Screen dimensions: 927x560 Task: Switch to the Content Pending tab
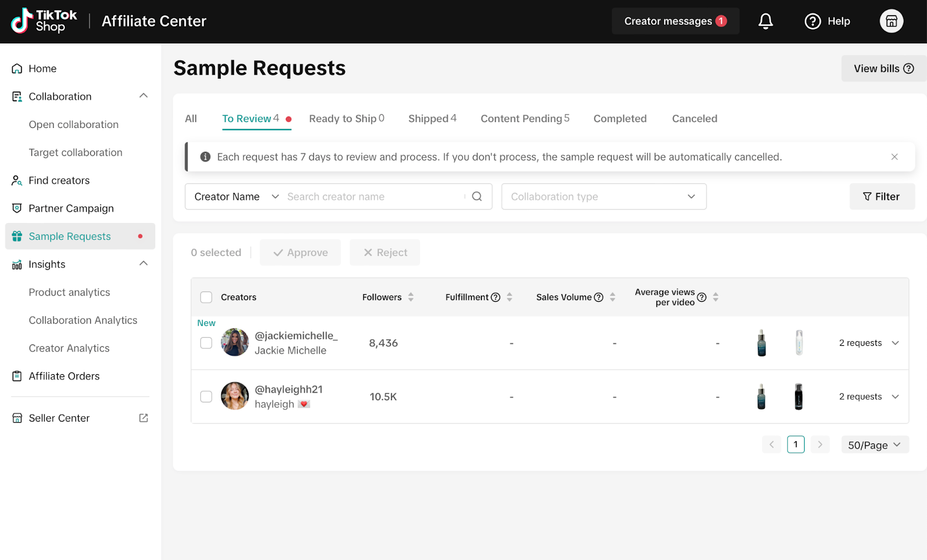click(x=525, y=119)
